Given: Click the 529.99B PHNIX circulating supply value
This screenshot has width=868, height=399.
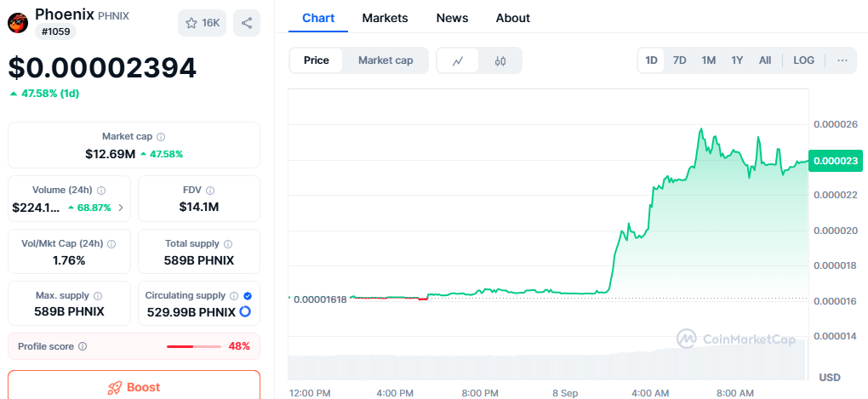Looking at the screenshot, I should click(191, 312).
